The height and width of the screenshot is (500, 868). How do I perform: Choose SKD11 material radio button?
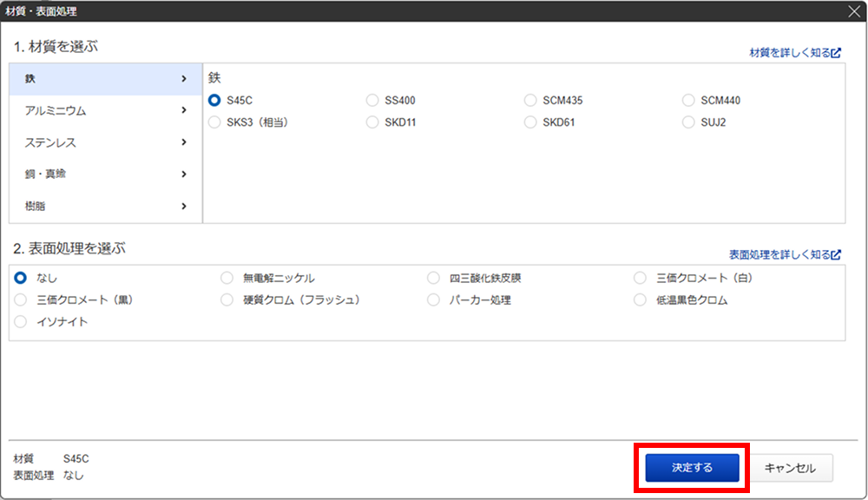pos(372,122)
